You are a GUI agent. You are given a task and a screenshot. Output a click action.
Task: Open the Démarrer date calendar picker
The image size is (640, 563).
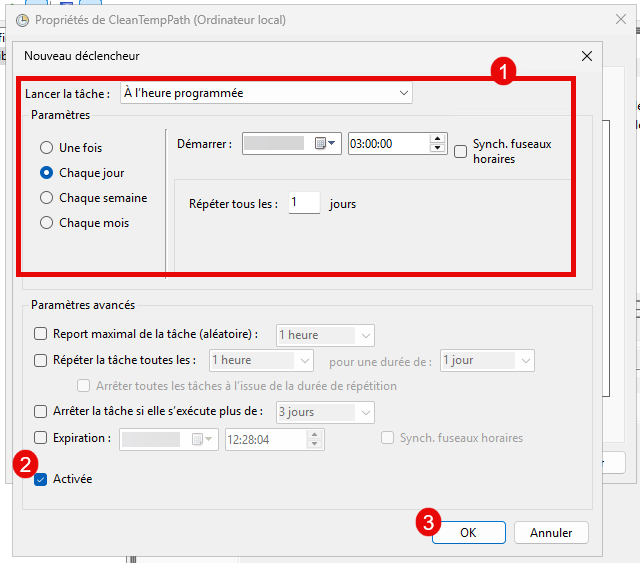click(326, 144)
